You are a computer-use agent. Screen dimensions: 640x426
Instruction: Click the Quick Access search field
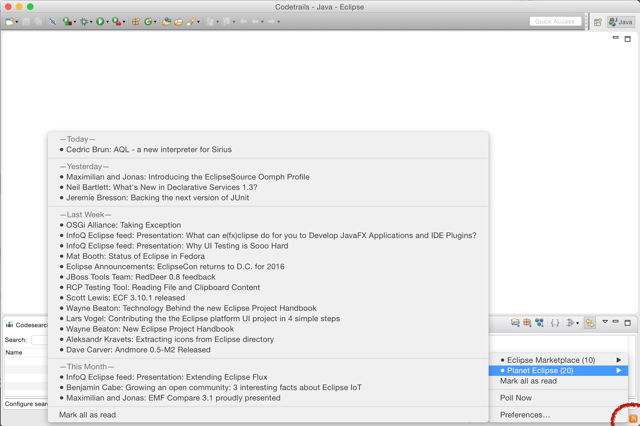coord(555,22)
